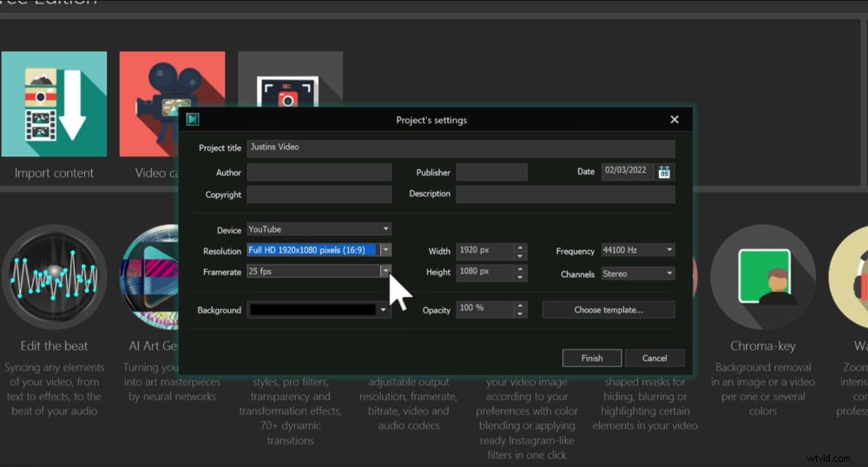Click the Import content label
Viewport: 868px width, 467px height.
54,174
